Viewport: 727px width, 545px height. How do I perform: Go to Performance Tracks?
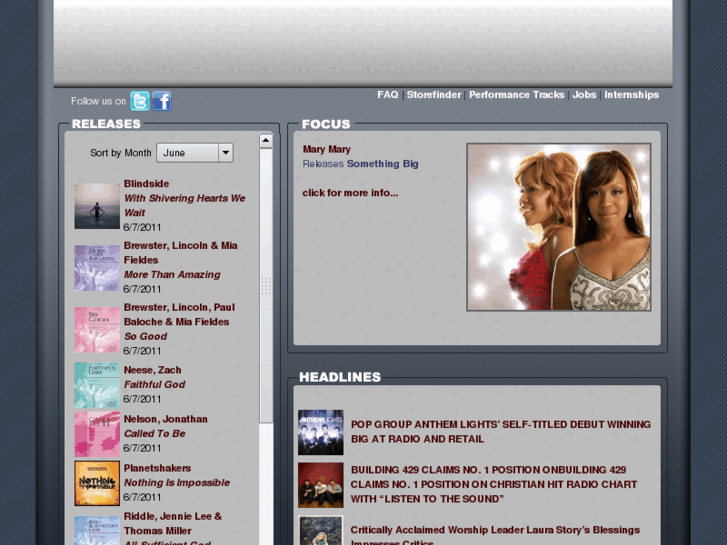(x=517, y=95)
